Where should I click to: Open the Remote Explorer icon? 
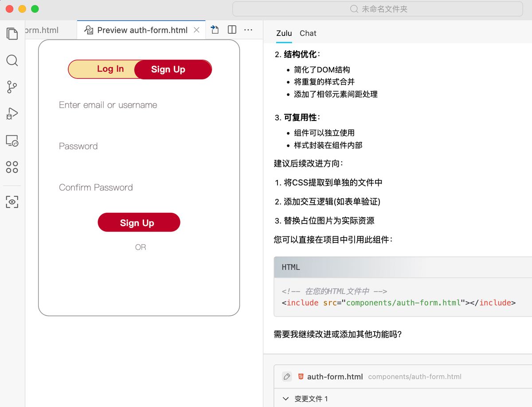pyautogui.click(x=12, y=141)
